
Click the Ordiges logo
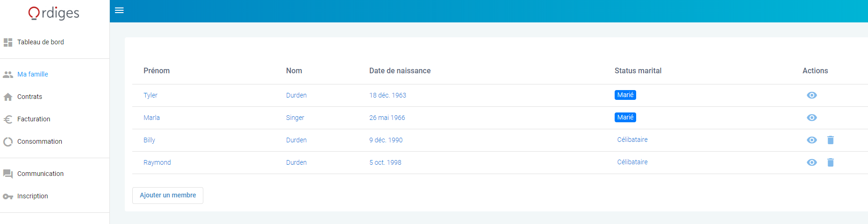click(54, 13)
